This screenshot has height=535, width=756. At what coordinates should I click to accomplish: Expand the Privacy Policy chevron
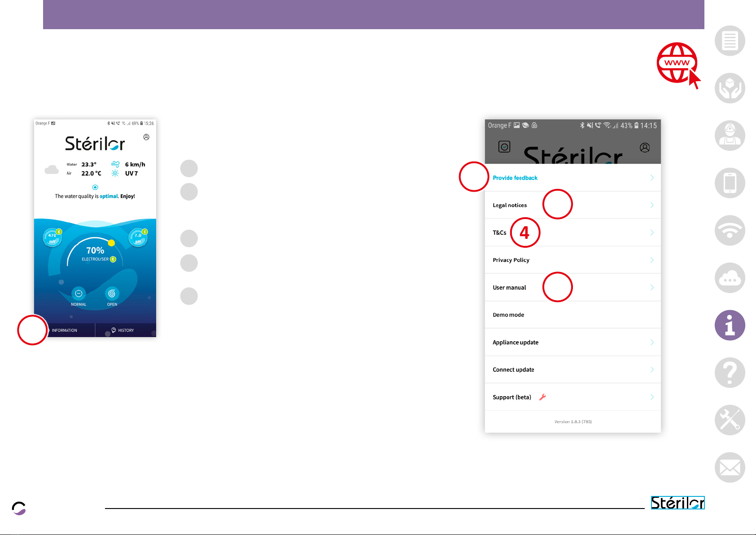point(652,260)
